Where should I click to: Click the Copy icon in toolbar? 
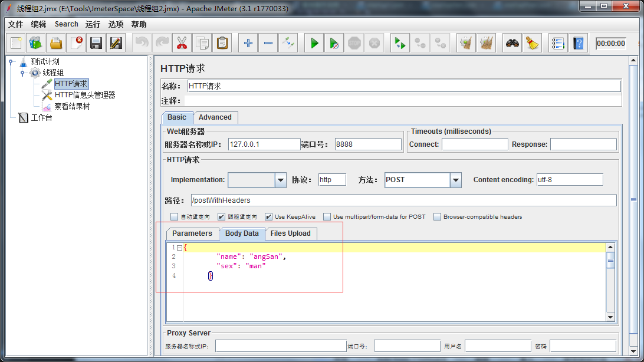tap(202, 43)
